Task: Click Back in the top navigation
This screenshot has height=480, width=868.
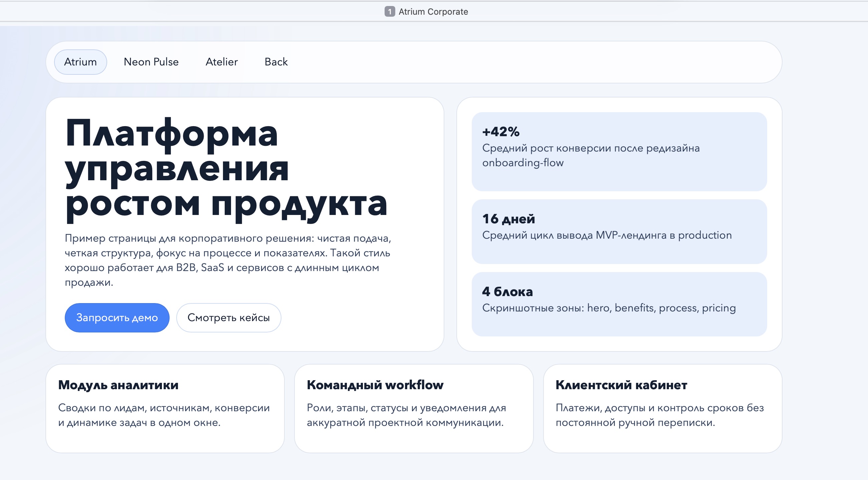Action: point(276,62)
